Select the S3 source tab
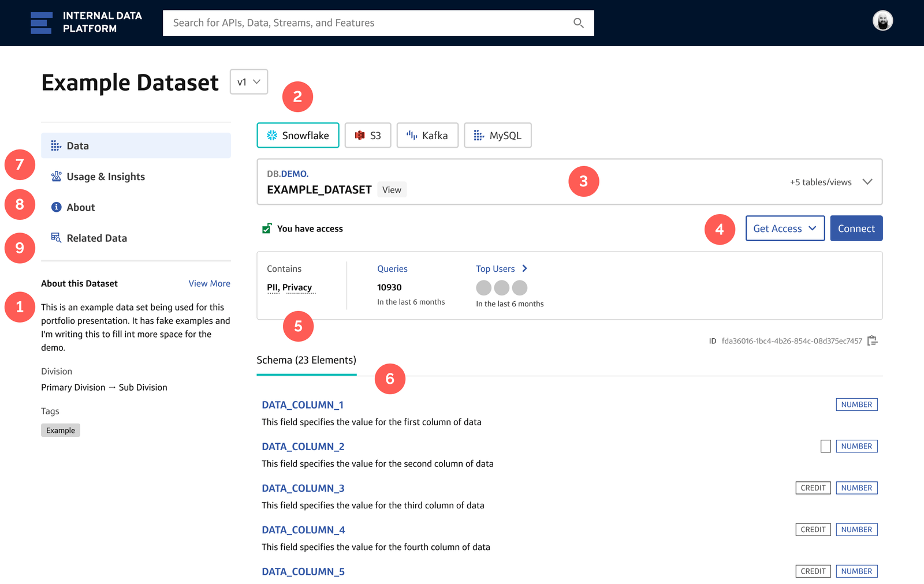 pos(368,136)
